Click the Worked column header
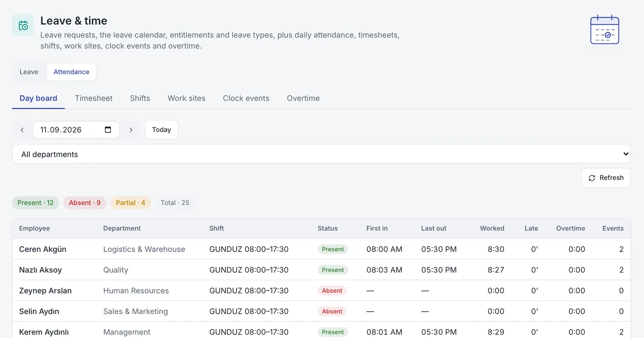 pos(492,229)
